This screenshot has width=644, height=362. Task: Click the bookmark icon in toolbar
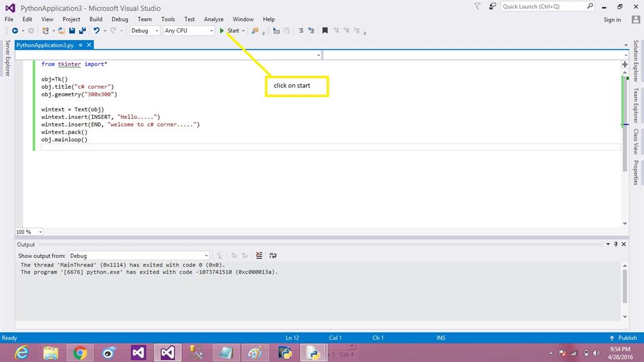[x=325, y=30]
